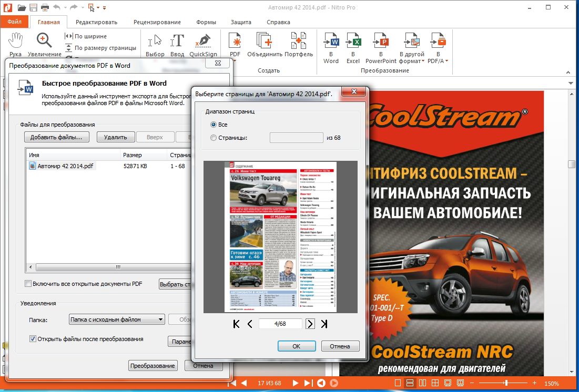Go to first page in preview dialog
This screenshot has width=579, height=392.
[x=236, y=324]
